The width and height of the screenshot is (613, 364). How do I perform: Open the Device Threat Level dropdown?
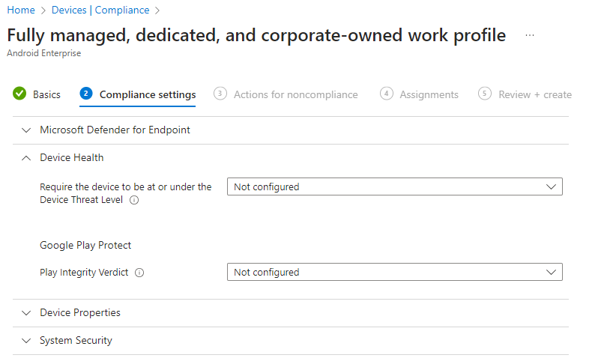tap(394, 186)
